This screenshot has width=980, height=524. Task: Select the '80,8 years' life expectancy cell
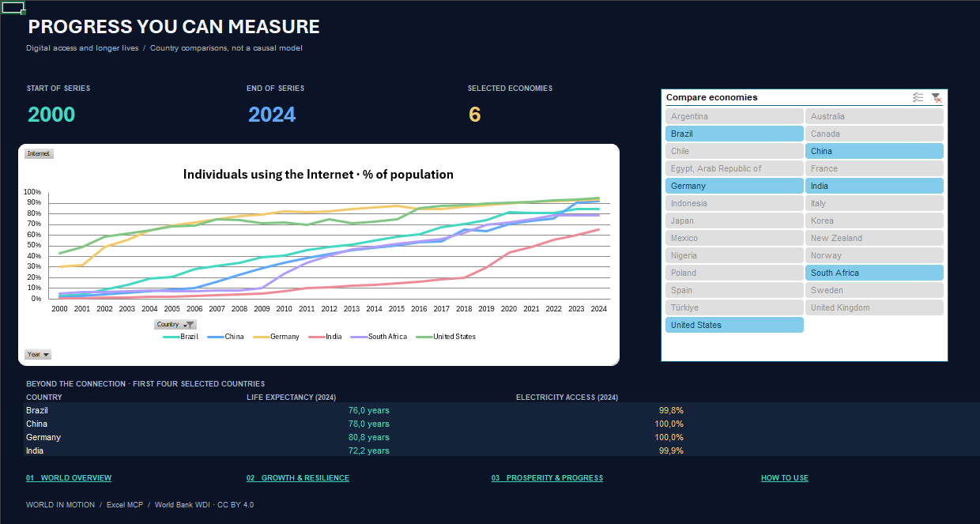click(x=368, y=437)
